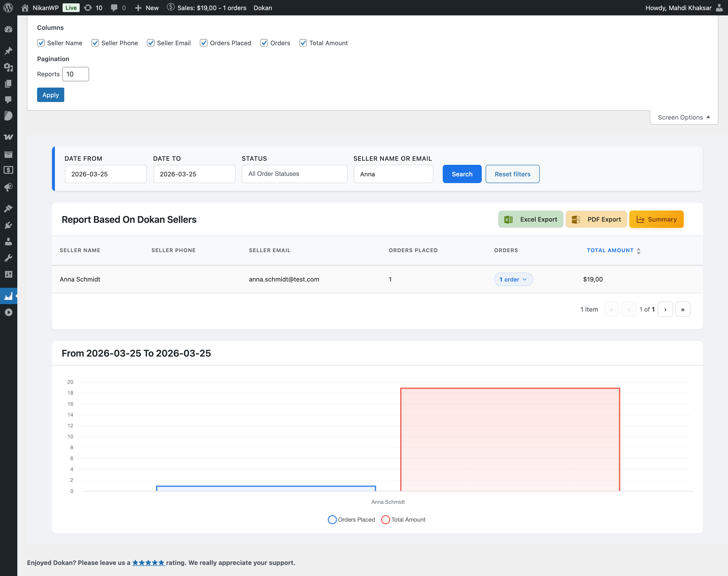The width and height of the screenshot is (728, 576).
Task: Open the Marketing megaphone icon
Action: click(8, 187)
